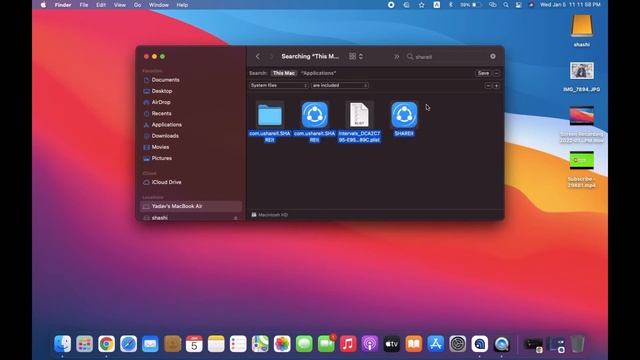Open Reminders from the Dock
The width and height of the screenshot is (640, 360).
(238, 344)
